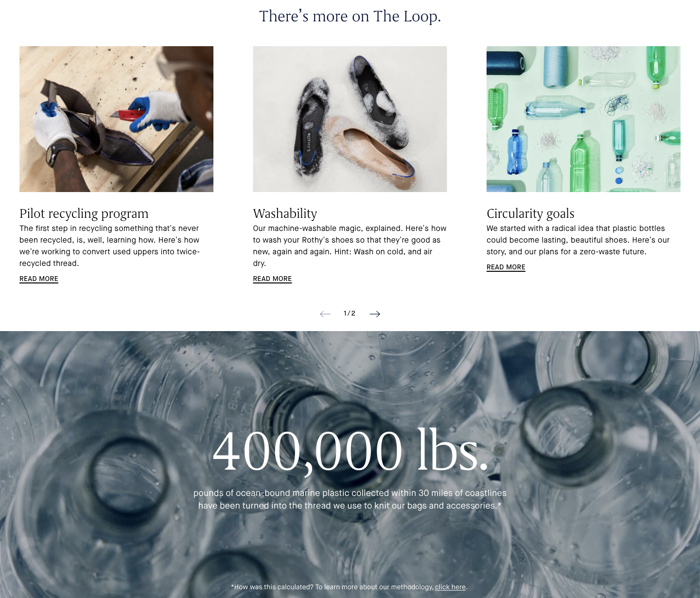The image size is (700, 598).
Task: Read more about Circularity goals
Action: 506,267
